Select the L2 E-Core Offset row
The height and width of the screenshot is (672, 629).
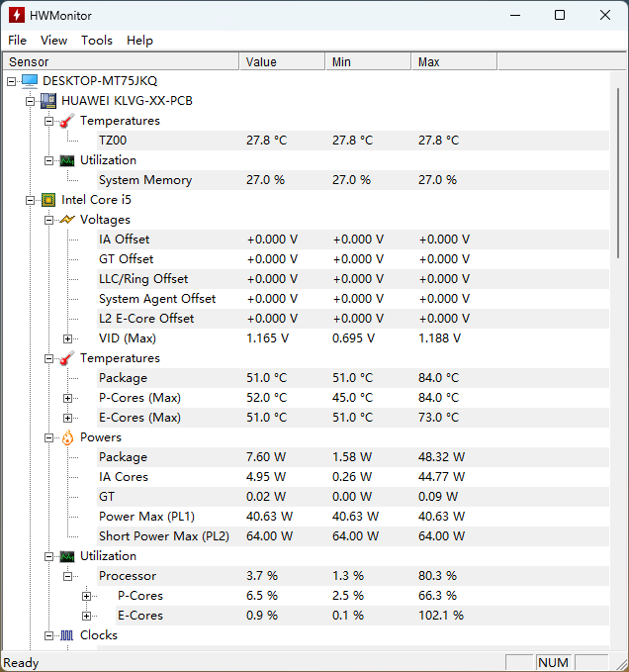point(353,319)
